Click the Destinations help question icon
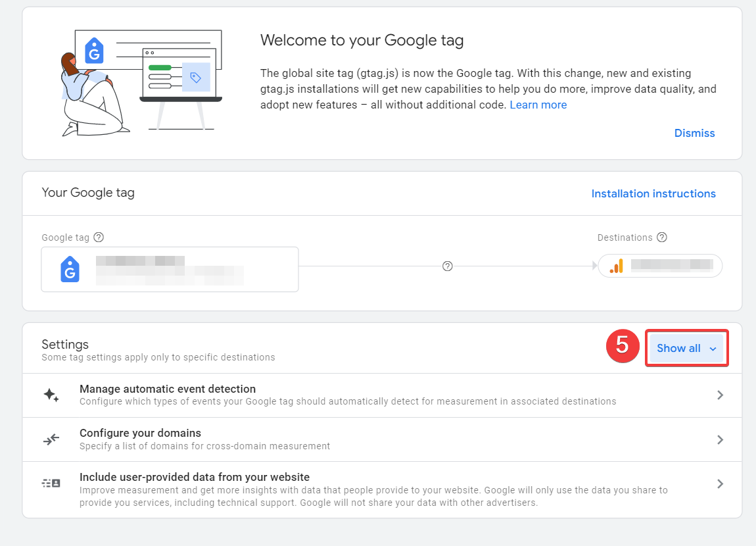 [x=662, y=237]
